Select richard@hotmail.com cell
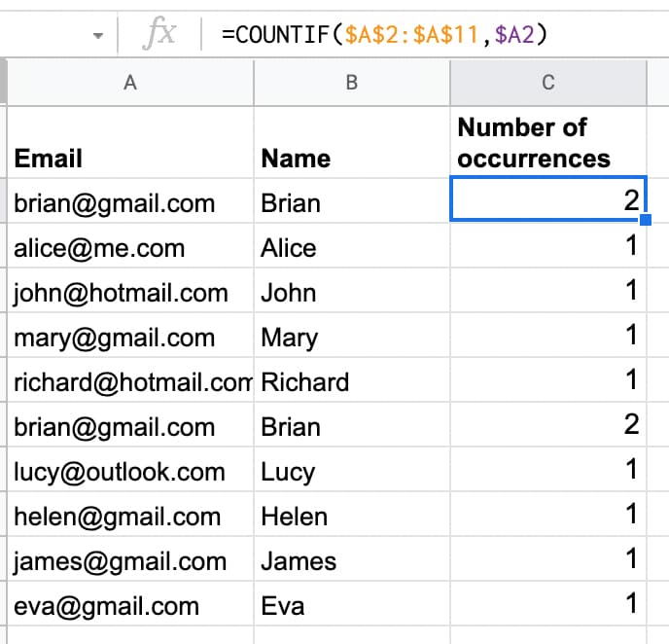Viewport: 669px width, 644px height. pyautogui.click(x=130, y=379)
